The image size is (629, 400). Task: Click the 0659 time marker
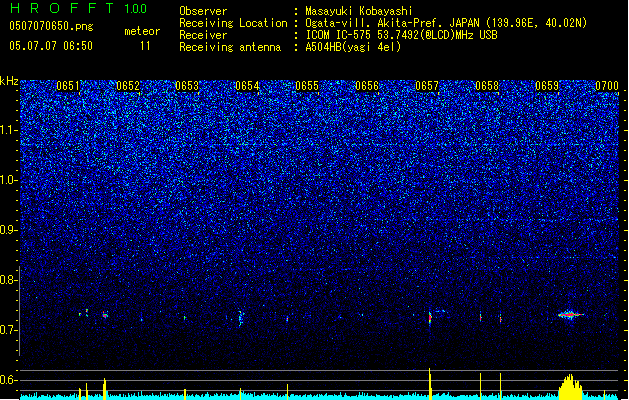(x=547, y=86)
